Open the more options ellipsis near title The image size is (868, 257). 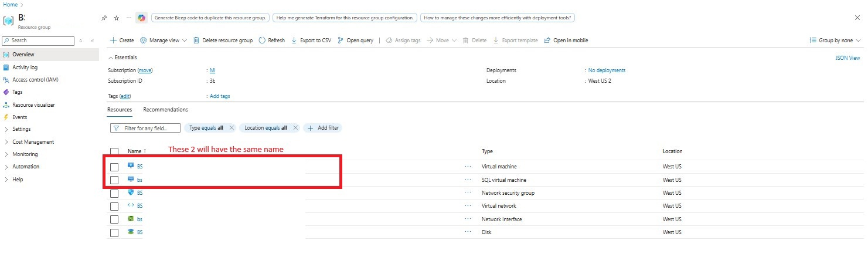(x=128, y=18)
